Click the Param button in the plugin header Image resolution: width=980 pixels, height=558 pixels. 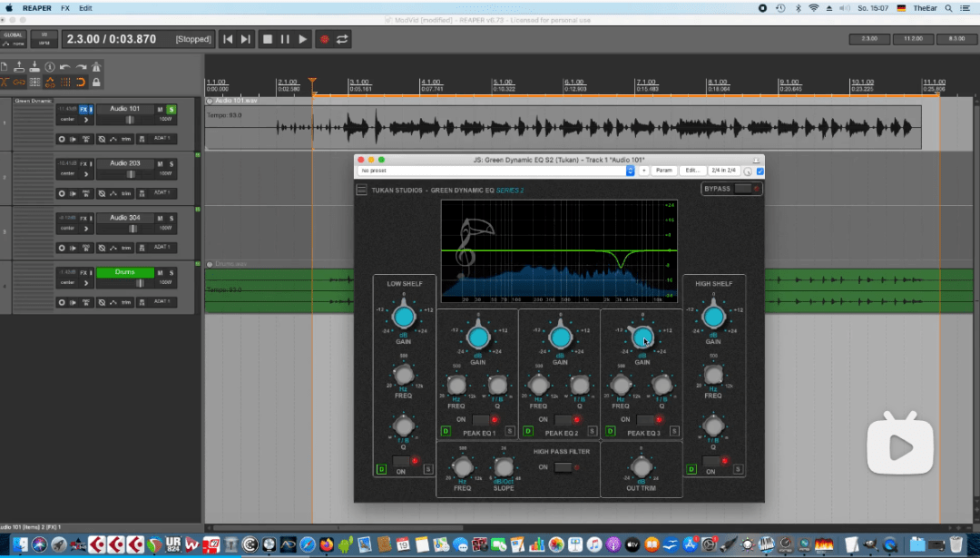pyautogui.click(x=665, y=171)
